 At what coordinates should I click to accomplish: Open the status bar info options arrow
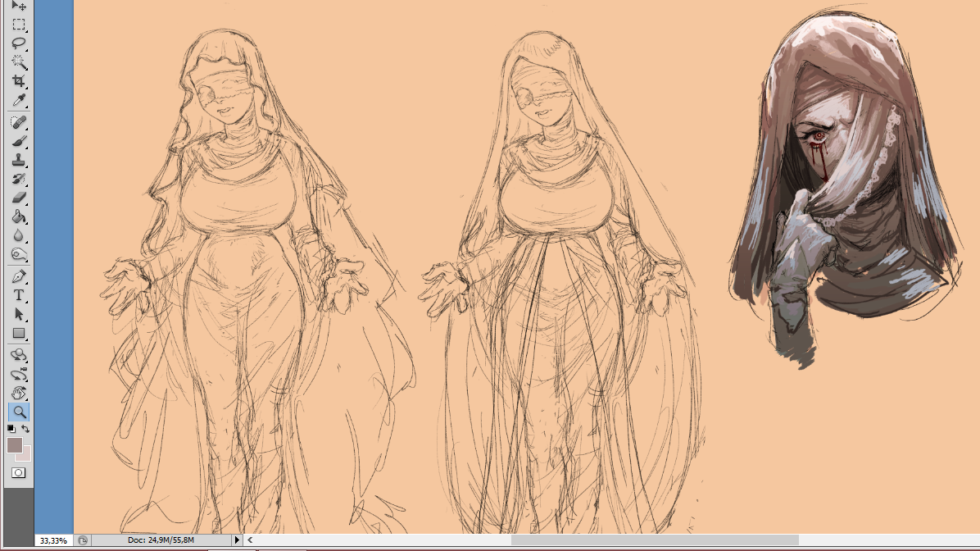click(x=237, y=540)
